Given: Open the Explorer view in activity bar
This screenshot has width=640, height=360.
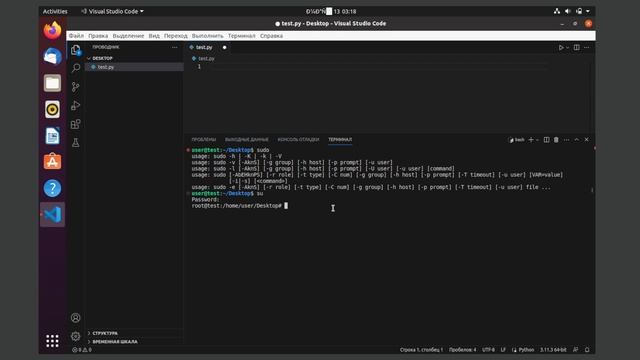Looking at the screenshot, I should tap(76, 50).
